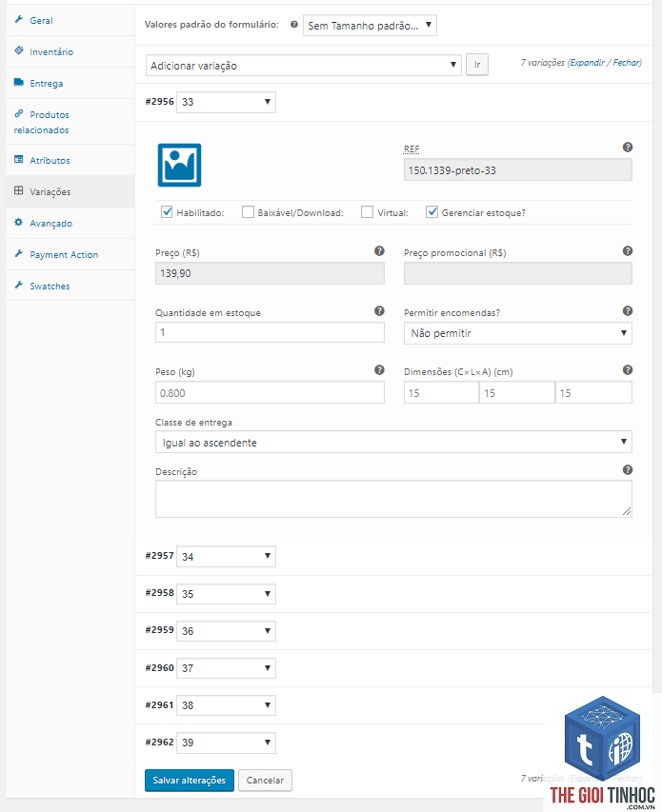662x812 pixels.
Task: Click the Dimensões length (first) field
Action: coord(441,392)
